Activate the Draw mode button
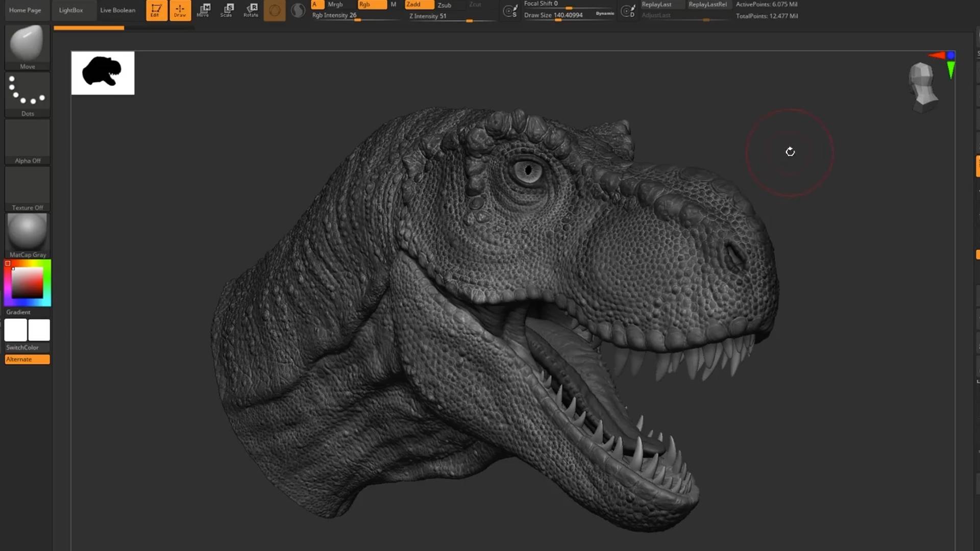 [x=180, y=10]
